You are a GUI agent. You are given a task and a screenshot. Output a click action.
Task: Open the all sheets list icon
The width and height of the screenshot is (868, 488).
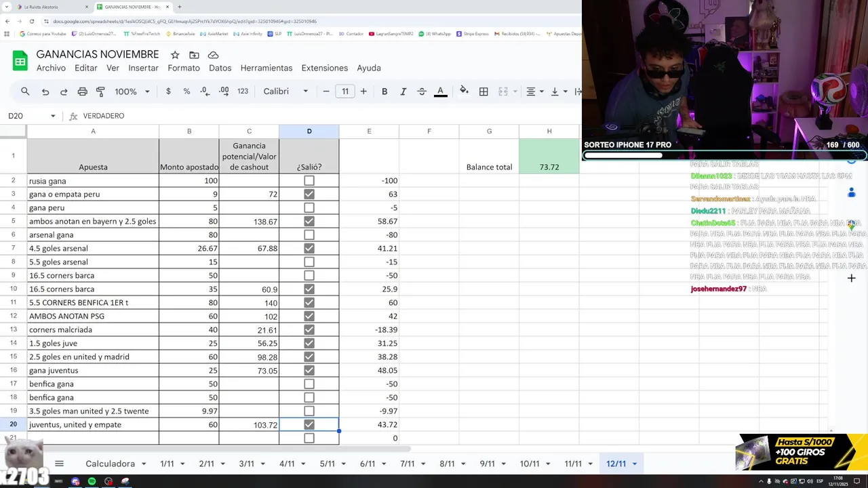59,464
